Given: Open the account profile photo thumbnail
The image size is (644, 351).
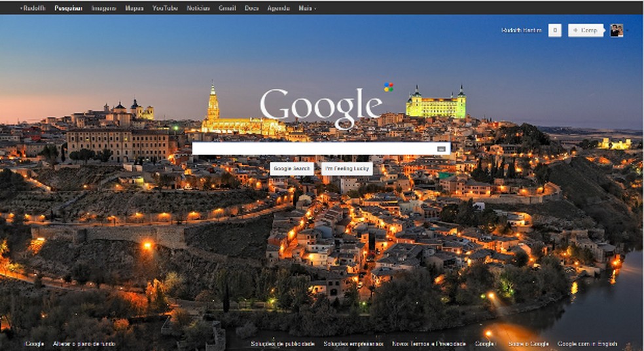Looking at the screenshot, I should [x=617, y=30].
